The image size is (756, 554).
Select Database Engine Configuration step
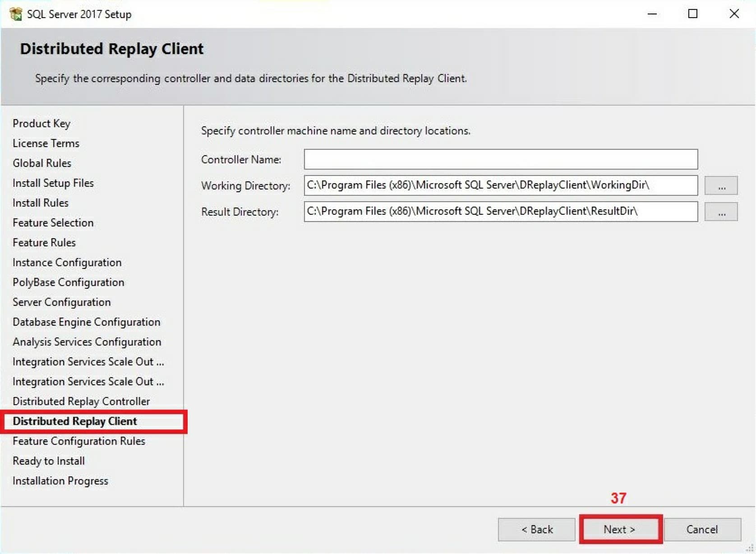[x=87, y=322]
